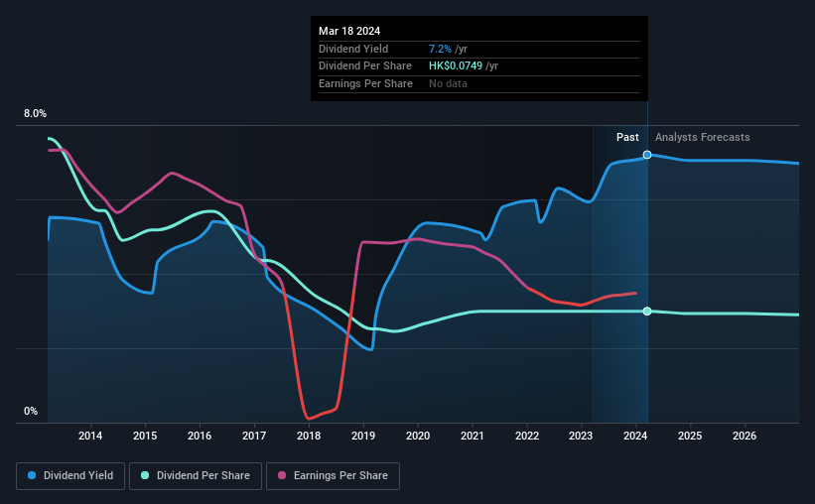Click the 2022 x-axis label

[x=527, y=436]
